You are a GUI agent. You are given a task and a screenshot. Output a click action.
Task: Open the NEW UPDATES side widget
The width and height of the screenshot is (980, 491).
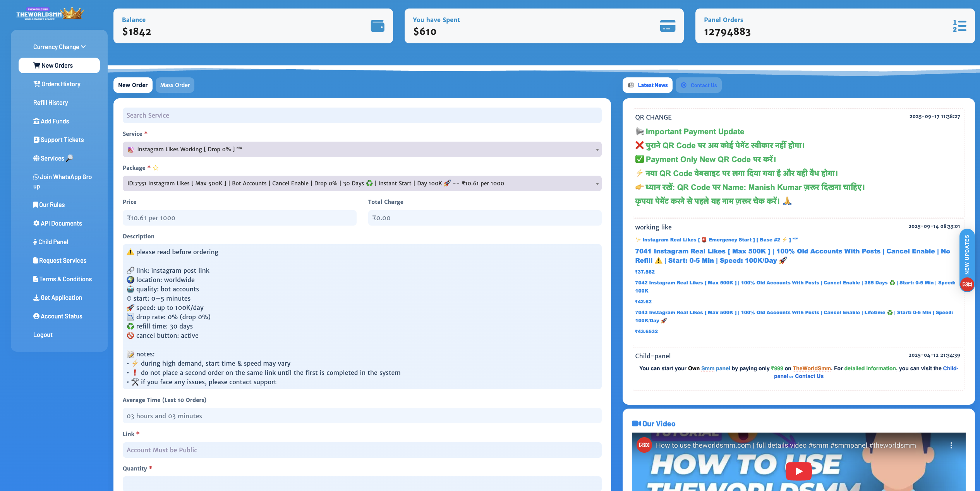pyautogui.click(x=966, y=255)
